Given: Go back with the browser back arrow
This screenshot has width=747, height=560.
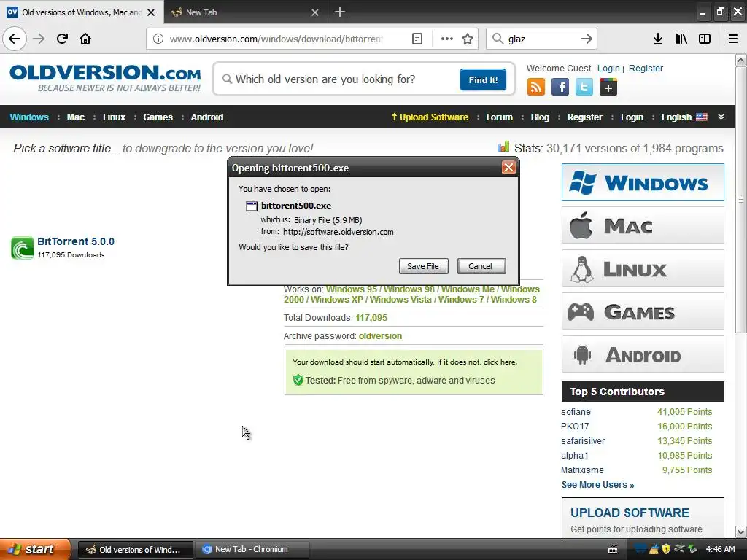Looking at the screenshot, I should coord(15,39).
